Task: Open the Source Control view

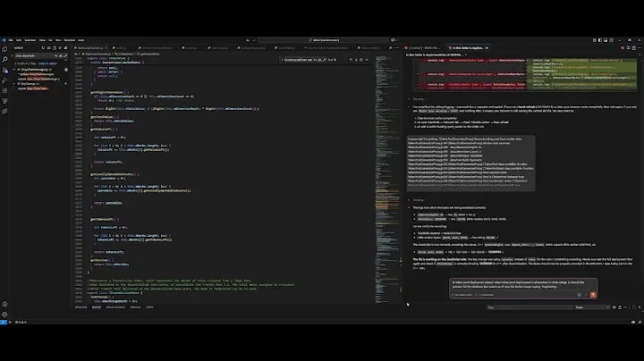Action: point(4,71)
